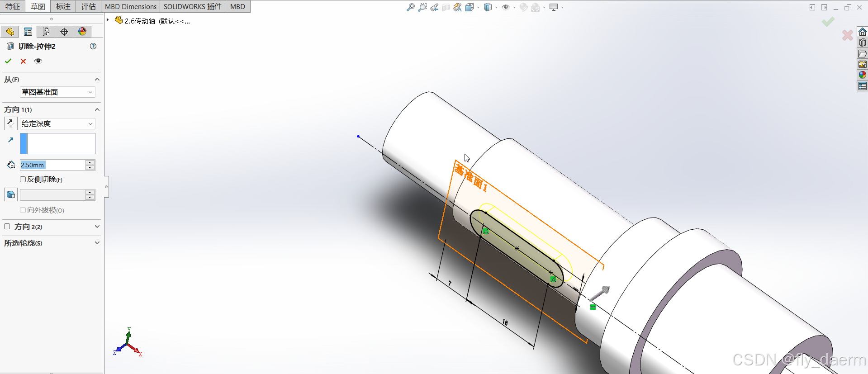Click the Hide/Show Items eye icon

506,7
